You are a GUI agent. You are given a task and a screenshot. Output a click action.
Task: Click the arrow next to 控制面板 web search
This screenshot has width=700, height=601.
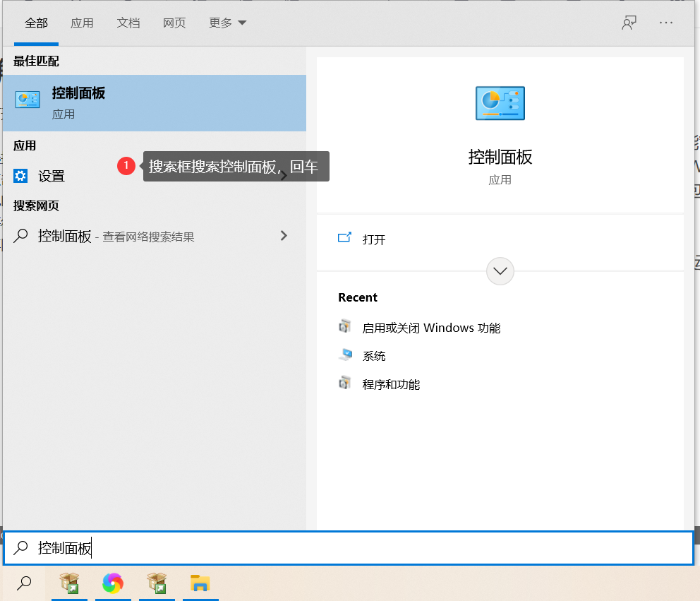coord(283,236)
